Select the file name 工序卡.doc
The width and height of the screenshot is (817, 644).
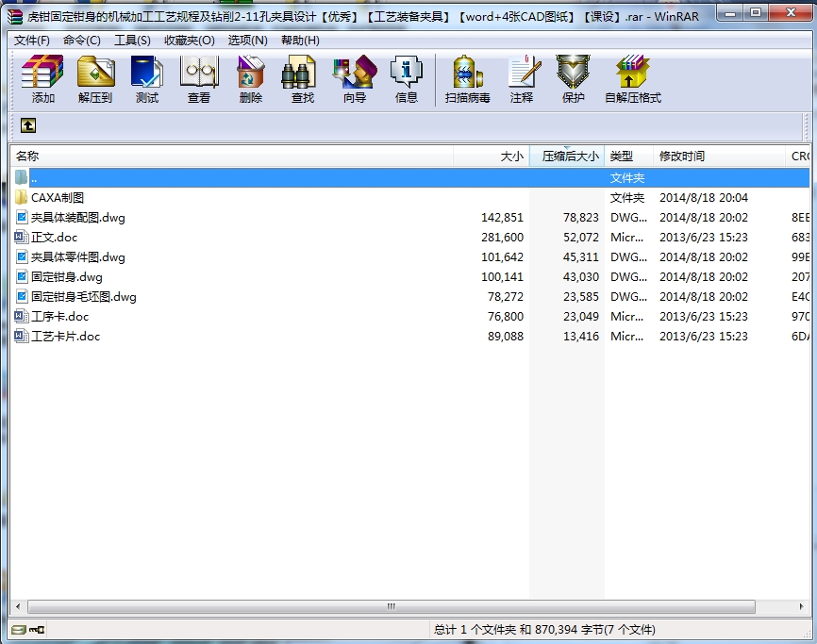(60, 316)
